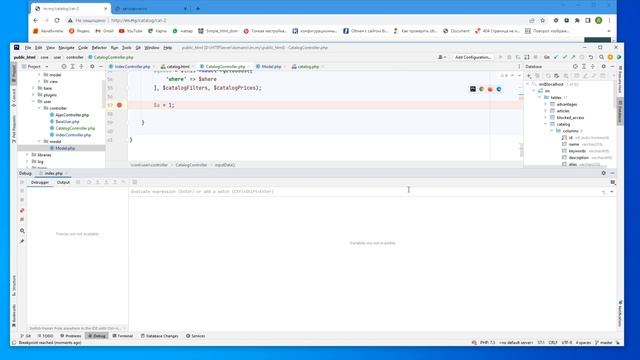Click the Git update project icon
Image resolution: width=640 pixels, height=360 pixels.
(556, 57)
